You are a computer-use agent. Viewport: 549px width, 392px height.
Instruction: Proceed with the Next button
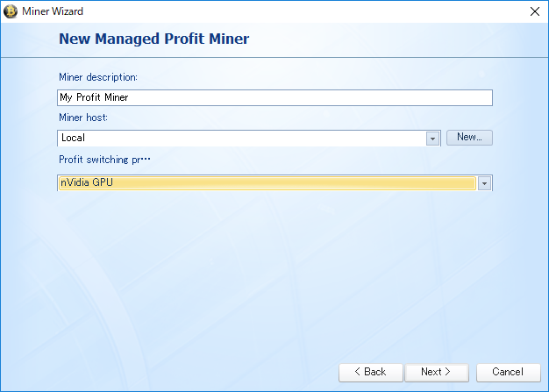(x=436, y=372)
